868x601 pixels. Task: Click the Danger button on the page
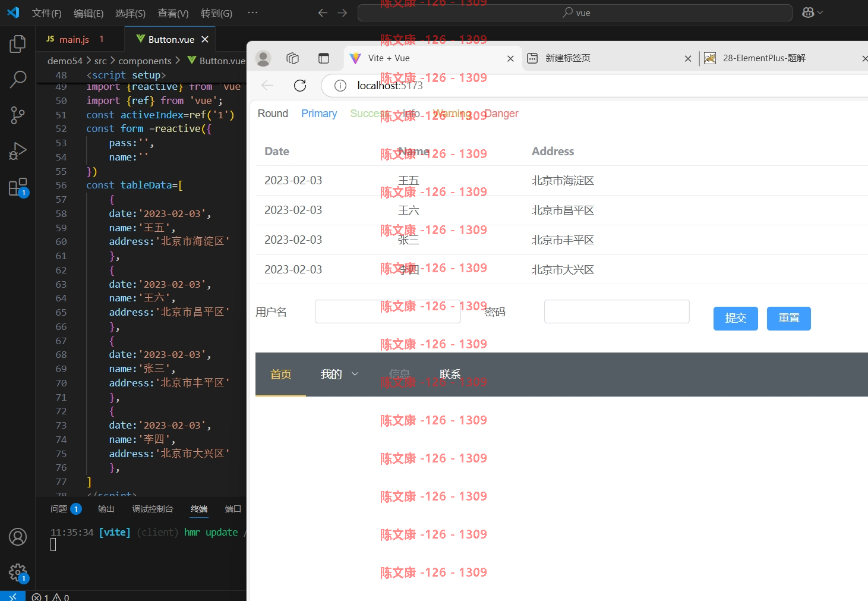pyautogui.click(x=502, y=114)
